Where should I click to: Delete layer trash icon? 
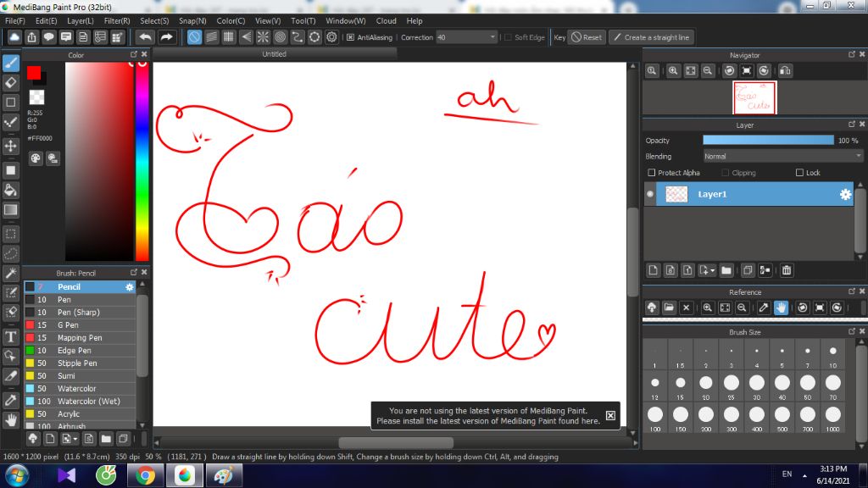point(787,270)
